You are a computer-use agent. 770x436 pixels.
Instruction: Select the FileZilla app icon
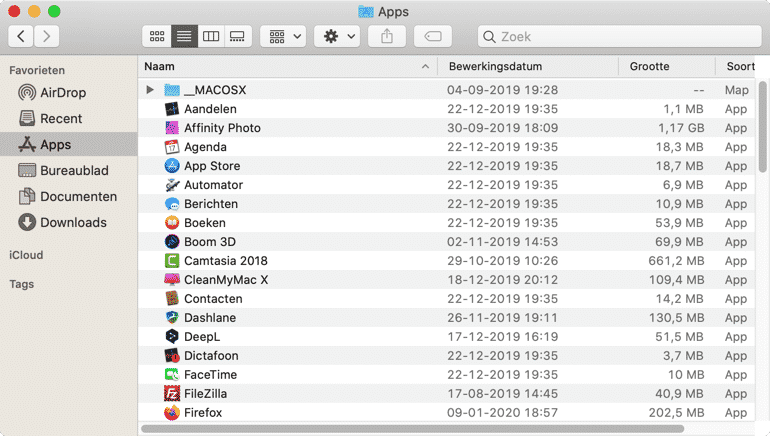(x=171, y=393)
